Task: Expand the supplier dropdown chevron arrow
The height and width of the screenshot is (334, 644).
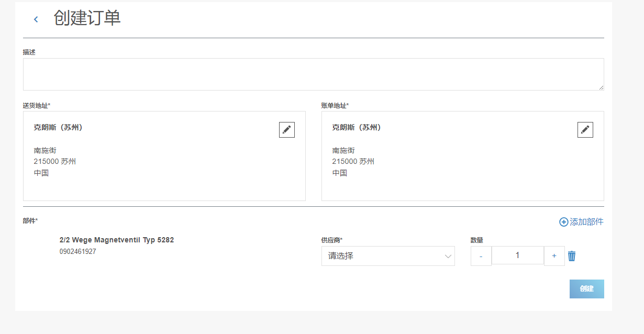Action: [x=448, y=256]
